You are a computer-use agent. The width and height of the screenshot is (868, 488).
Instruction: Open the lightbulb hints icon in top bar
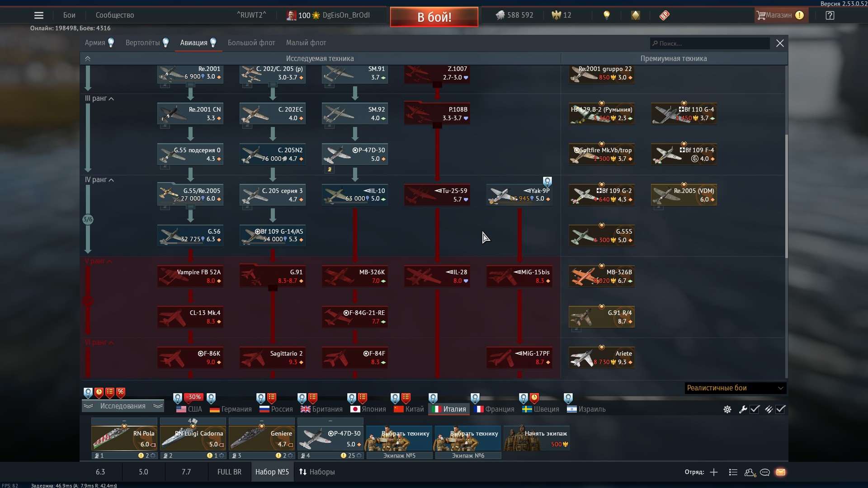coord(607,15)
